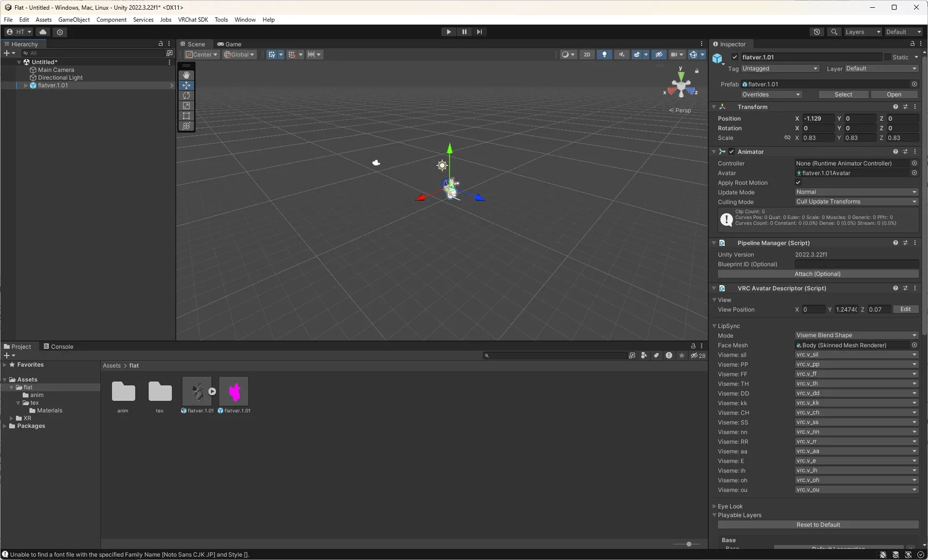The height and width of the screenshot is (560, 928).
Task: Select the Scale tool
Action: (x=186, y=106)
